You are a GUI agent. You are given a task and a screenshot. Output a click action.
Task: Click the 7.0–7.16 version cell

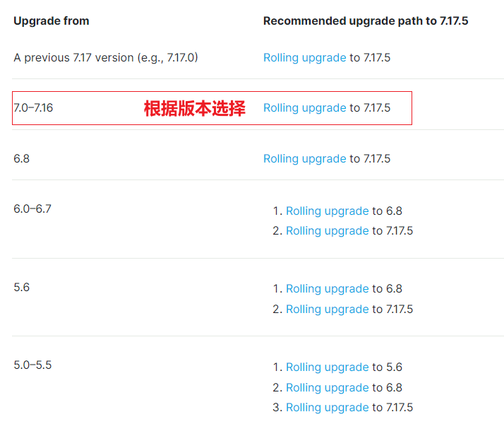[x=33, y=108]
